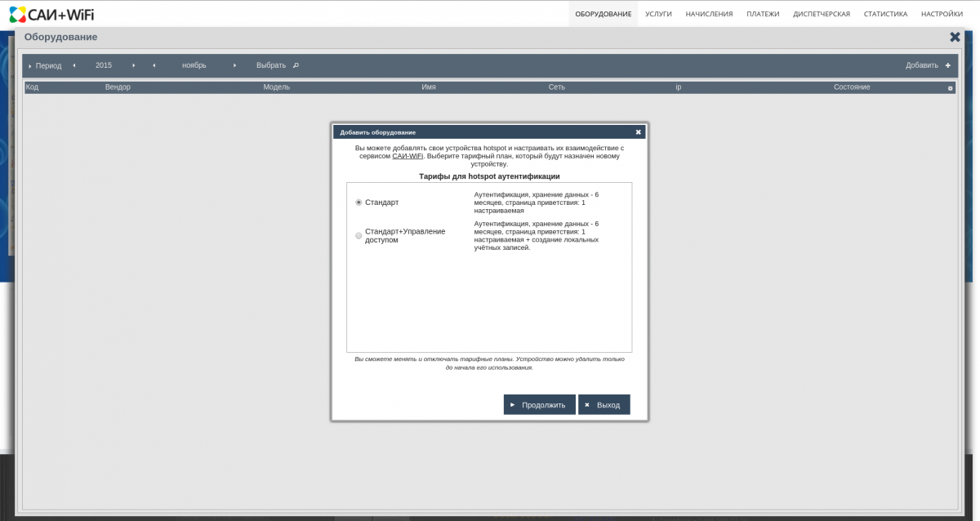Go to next year arrow after 2015
Viewport: 980px width, 521px height.
pyautogui.click(x=134, y=65)
